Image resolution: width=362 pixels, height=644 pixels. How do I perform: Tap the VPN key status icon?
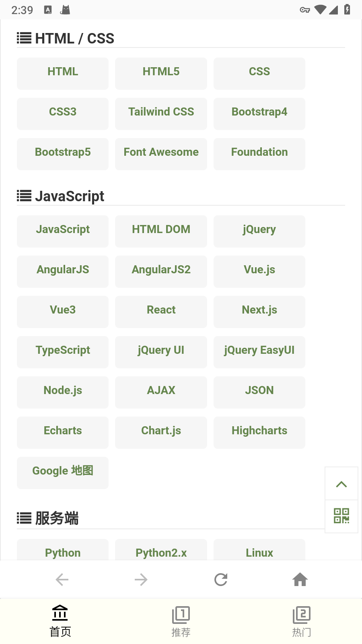[x=305, y=10]
